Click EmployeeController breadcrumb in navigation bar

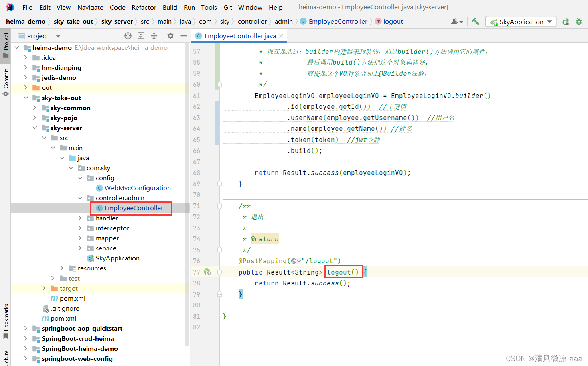point(334,22)
